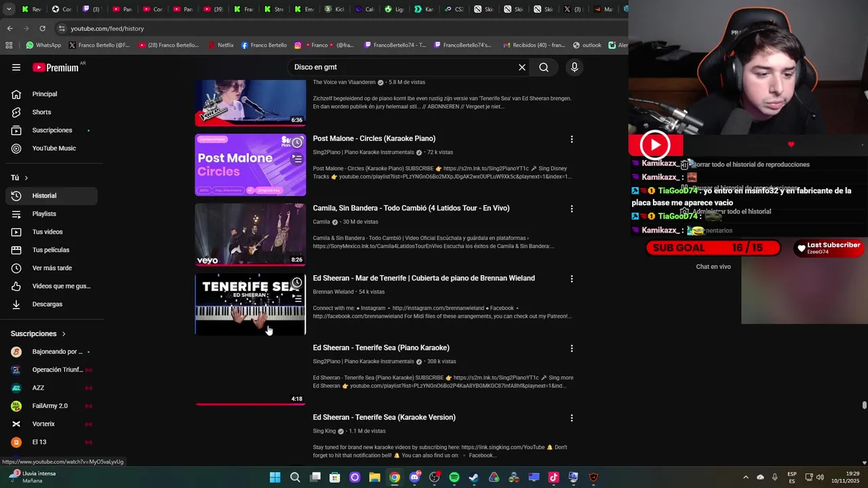Click the magnifier search button
This screenshot has width=868, height=488.
[544, 67]
